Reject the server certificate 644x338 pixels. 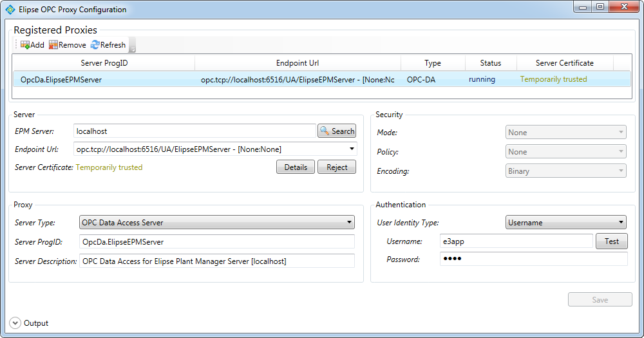[337, 167]
